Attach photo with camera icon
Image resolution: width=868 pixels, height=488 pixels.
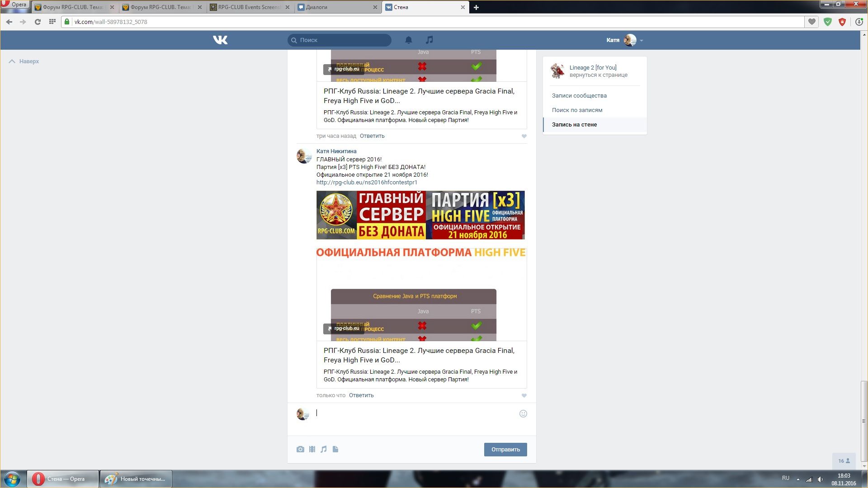coord(300,449)
